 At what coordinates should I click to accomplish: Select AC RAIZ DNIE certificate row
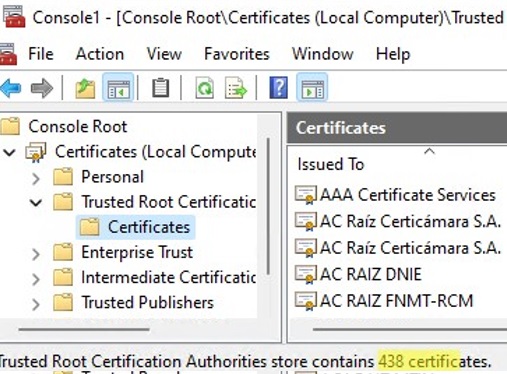point(358,274)
